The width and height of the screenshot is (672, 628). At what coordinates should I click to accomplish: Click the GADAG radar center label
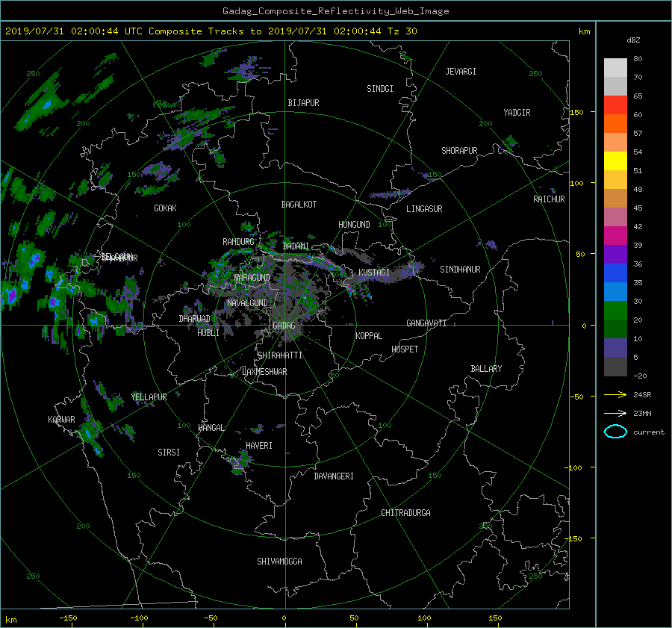click(x=284, y=326)
